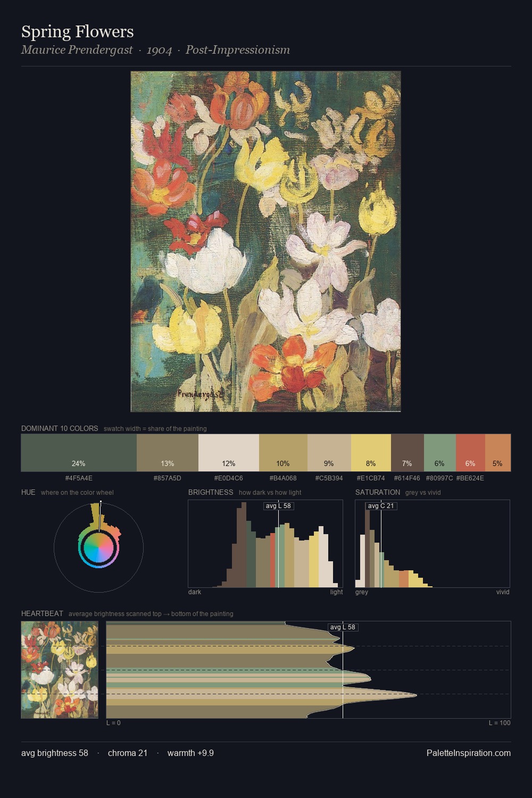Click the 5% orange swatch
This screenshot has height=798, width=532.
[498, 453]
